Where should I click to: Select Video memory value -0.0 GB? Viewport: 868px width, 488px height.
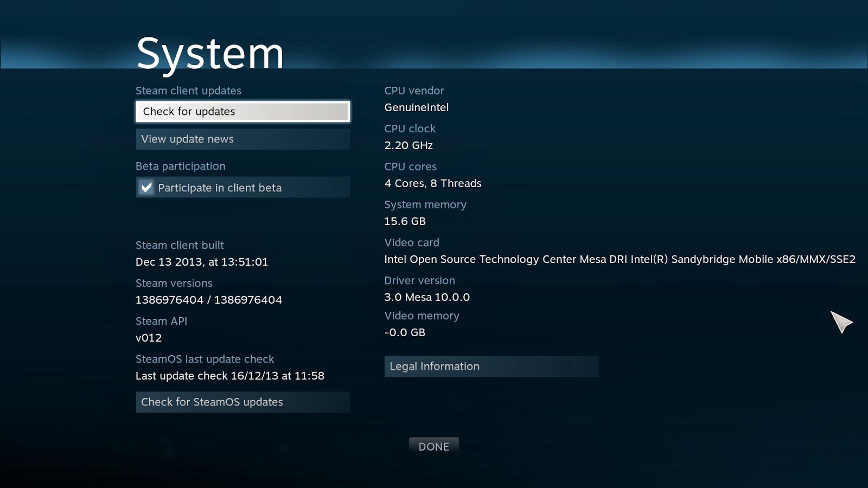405,332
